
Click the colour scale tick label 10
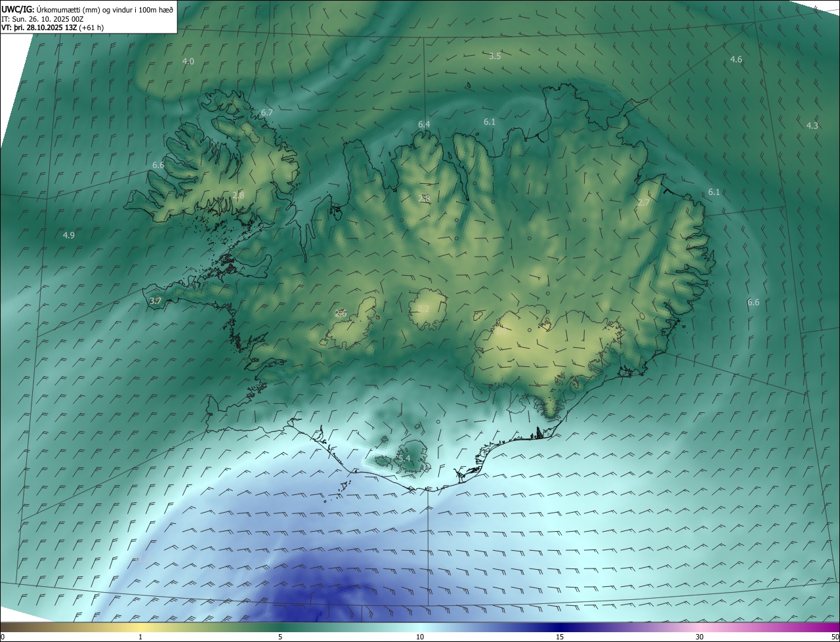420,637
